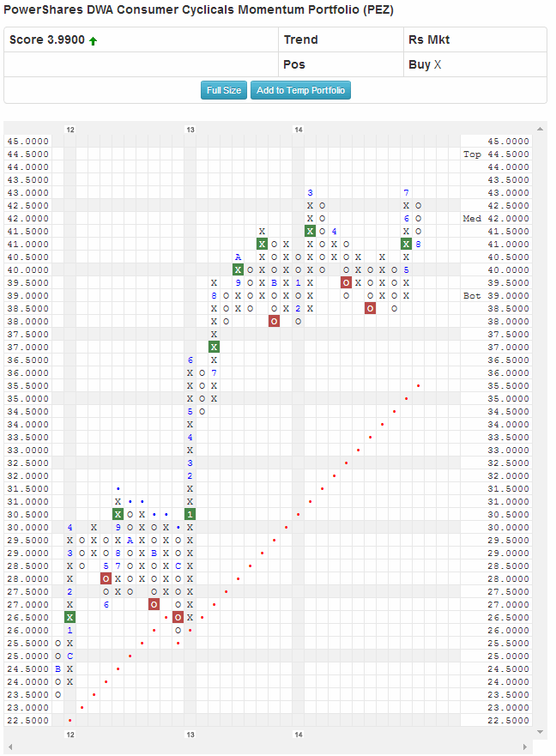
Task: Select the green X box at 41.5000
Action: click(310, 231)
